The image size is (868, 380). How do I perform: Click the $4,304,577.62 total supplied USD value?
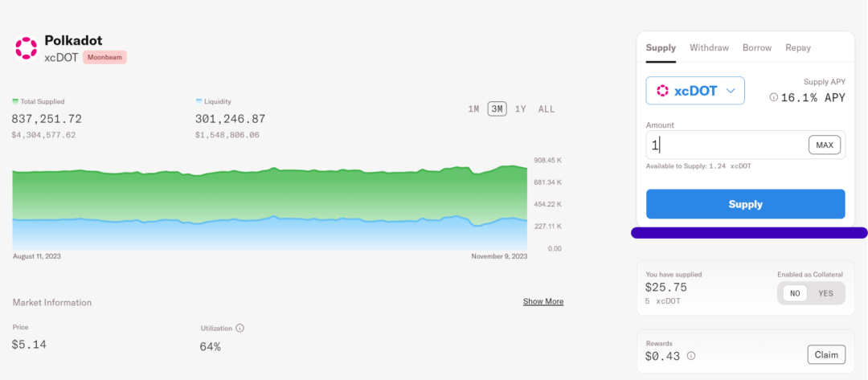tap(43, 135)
